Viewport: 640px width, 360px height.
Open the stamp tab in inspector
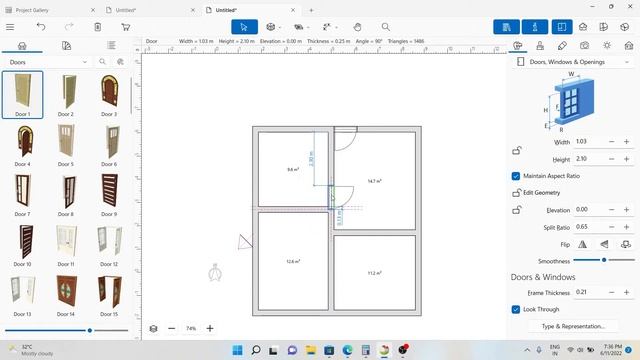click(x=540, y=45)
